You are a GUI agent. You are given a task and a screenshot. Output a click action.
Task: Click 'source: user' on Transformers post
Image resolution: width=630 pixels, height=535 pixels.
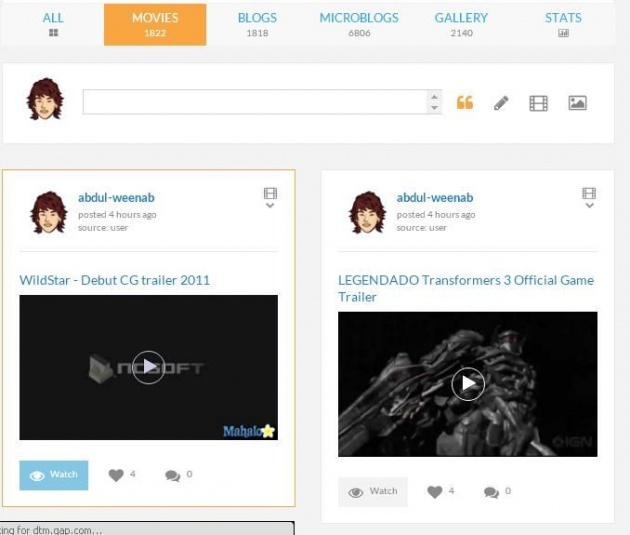421,228
